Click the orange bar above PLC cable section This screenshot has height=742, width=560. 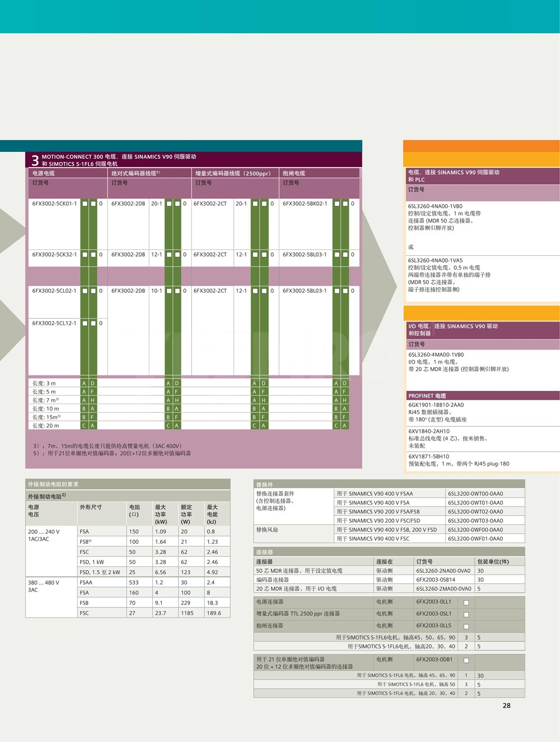point(481,146)
